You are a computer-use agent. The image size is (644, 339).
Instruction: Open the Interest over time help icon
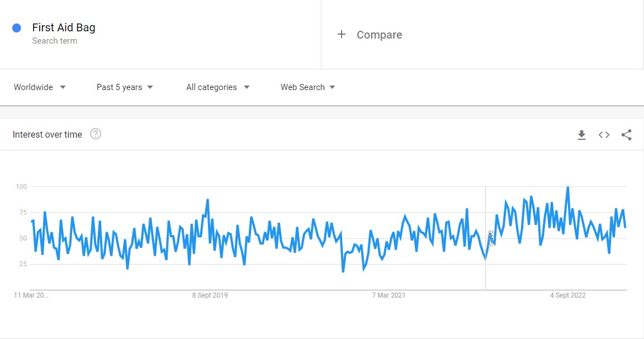[96, 134]
